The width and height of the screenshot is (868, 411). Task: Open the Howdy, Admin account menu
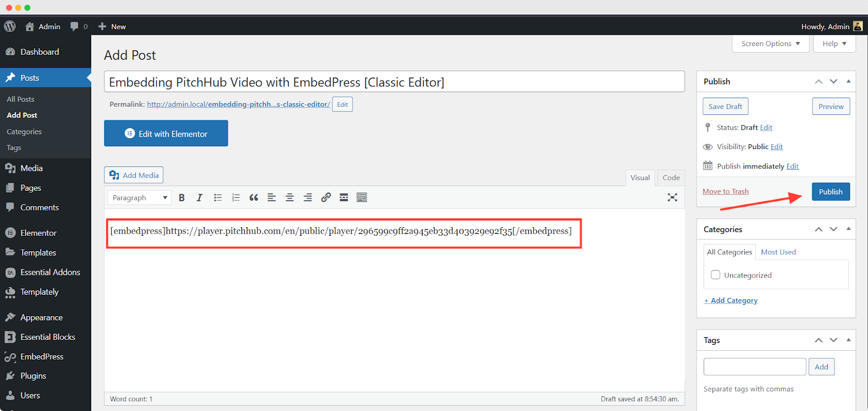pyautogui.click(x=832, y=26)
